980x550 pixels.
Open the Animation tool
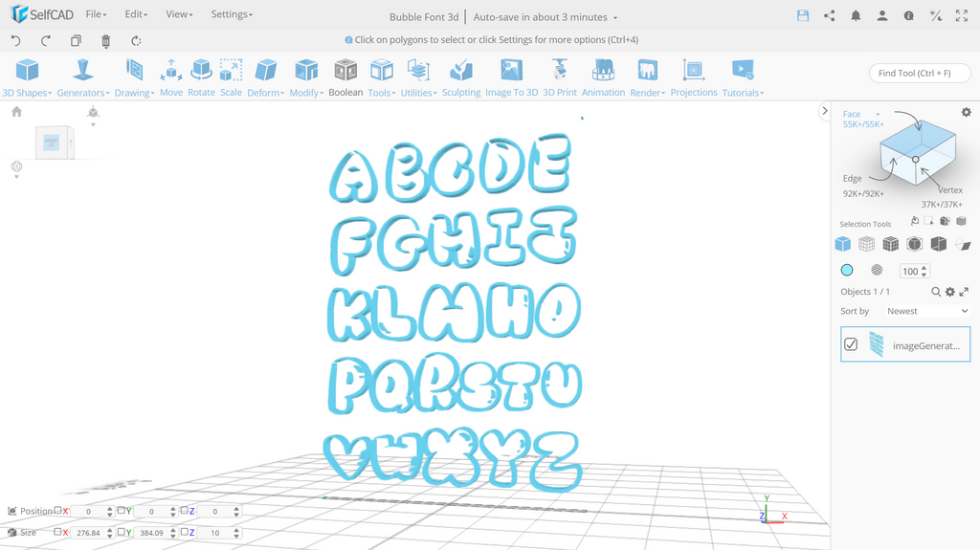603,77
